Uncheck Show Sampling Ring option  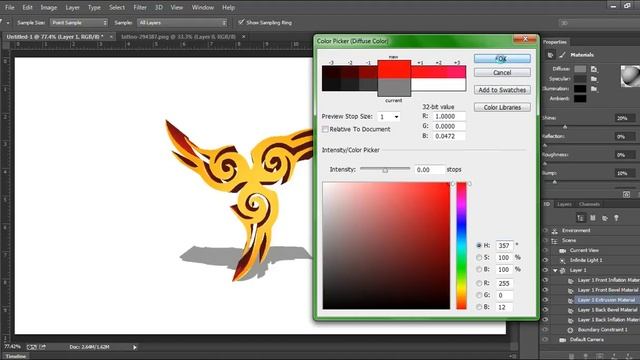point(241,22)
